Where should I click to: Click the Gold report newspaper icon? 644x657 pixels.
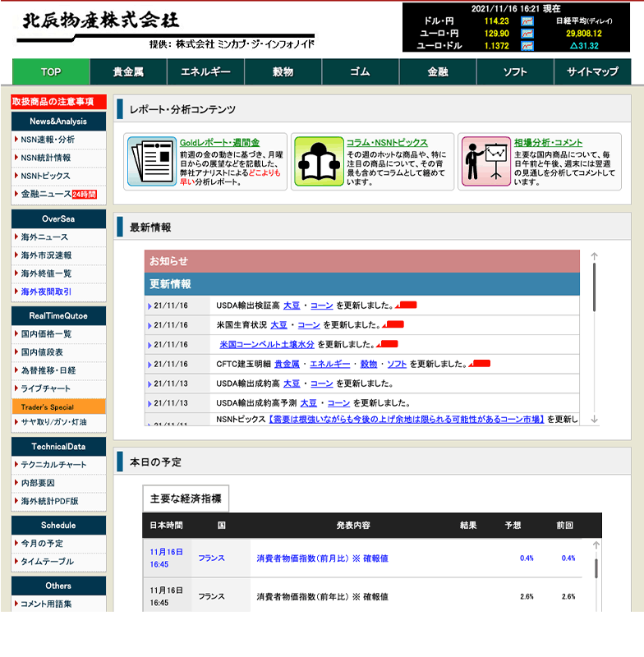(x=150, y=162)
